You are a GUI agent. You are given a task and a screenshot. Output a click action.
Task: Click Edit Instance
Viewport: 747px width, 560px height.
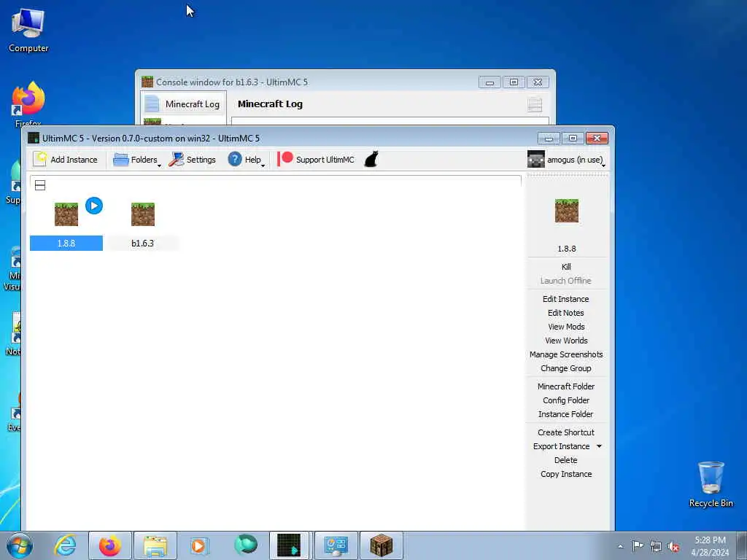(566, 299)
